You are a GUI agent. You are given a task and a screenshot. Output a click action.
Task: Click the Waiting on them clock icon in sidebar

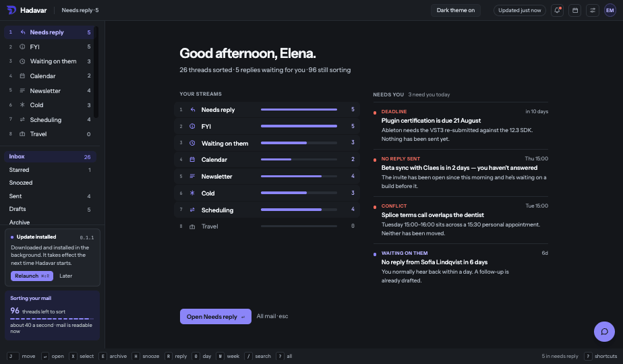23,61
